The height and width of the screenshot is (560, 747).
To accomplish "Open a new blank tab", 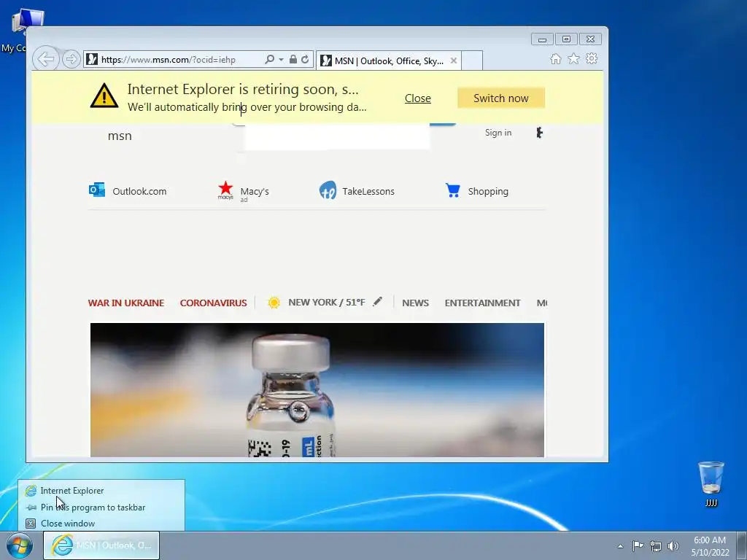I will 472,61.
